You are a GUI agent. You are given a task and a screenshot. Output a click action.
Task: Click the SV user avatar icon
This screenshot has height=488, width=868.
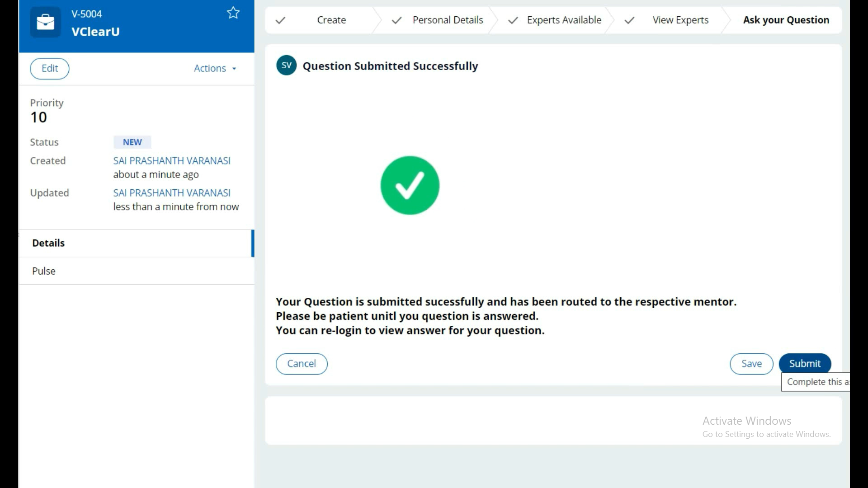tap(286, 66)
